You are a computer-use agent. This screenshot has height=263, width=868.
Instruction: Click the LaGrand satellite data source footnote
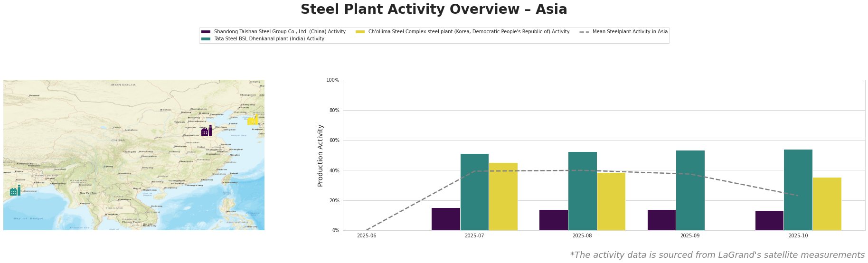[x=717, y=255]
